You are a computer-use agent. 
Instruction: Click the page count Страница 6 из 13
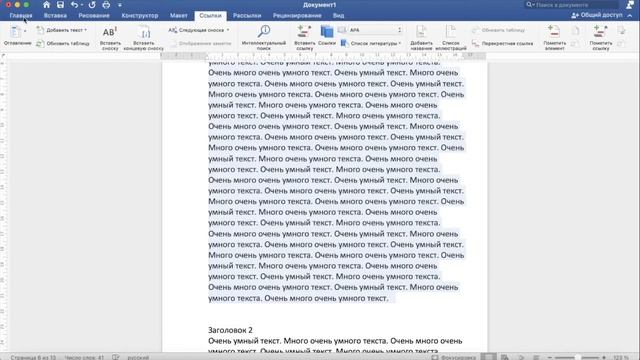coord(33,357)
